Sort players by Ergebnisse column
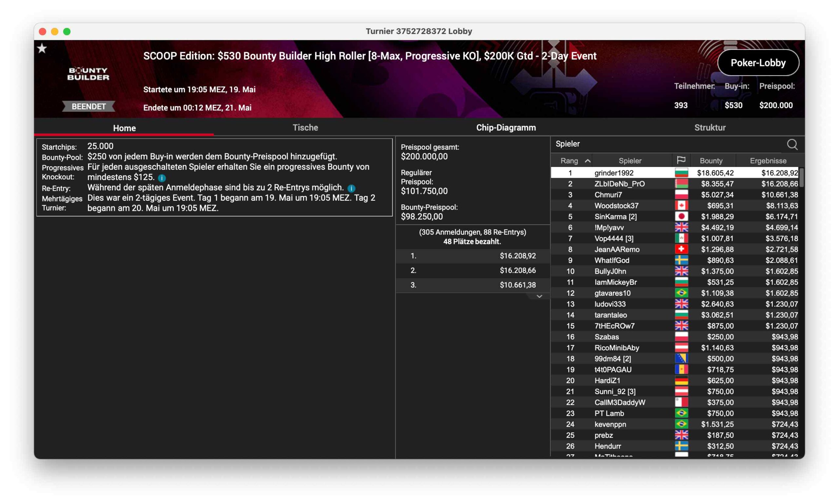The width and height of the screenshot is (839, 504). (768, 161)
